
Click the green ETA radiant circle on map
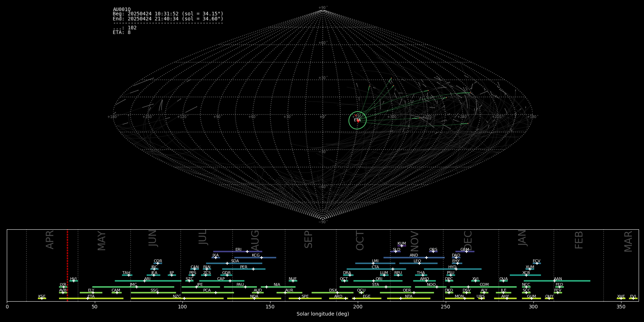pyautogui.click(x=357, y=120)
